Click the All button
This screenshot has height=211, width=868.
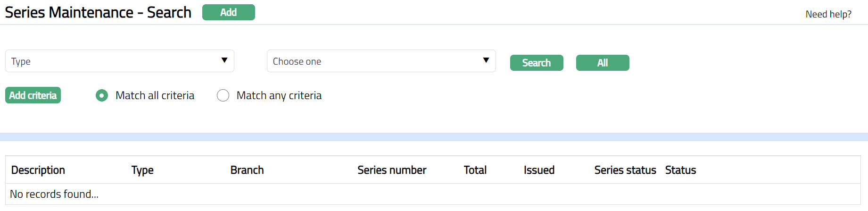(602, 63)
